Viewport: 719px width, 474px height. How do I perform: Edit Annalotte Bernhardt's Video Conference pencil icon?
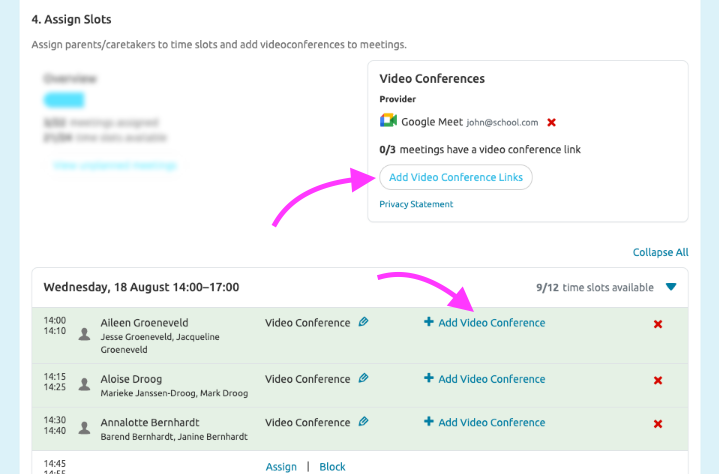[x=364, y=421]
